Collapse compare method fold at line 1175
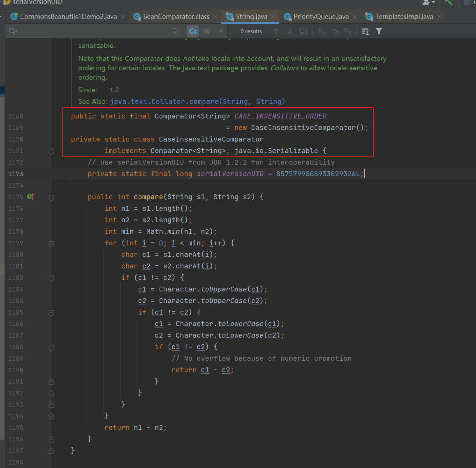 pos(51,197)
